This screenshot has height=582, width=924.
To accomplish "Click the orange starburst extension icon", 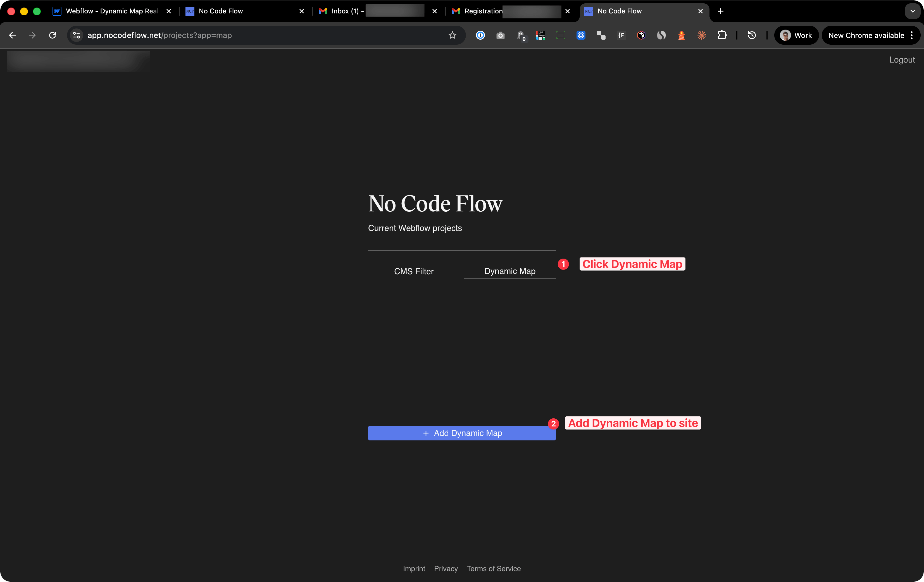I will pyautogui.click(x=701, y=35).
